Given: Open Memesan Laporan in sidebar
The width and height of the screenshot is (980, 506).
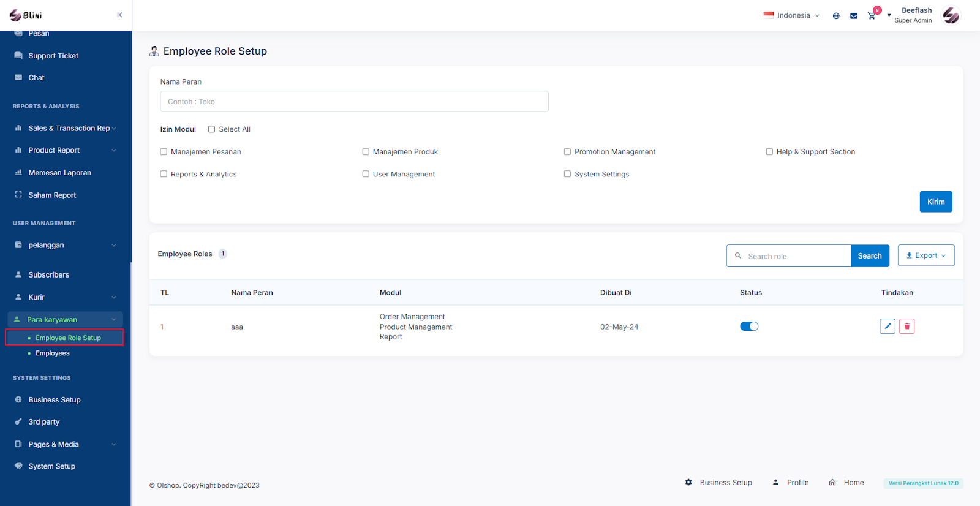Looking at the screenshot, I should 59,173.
